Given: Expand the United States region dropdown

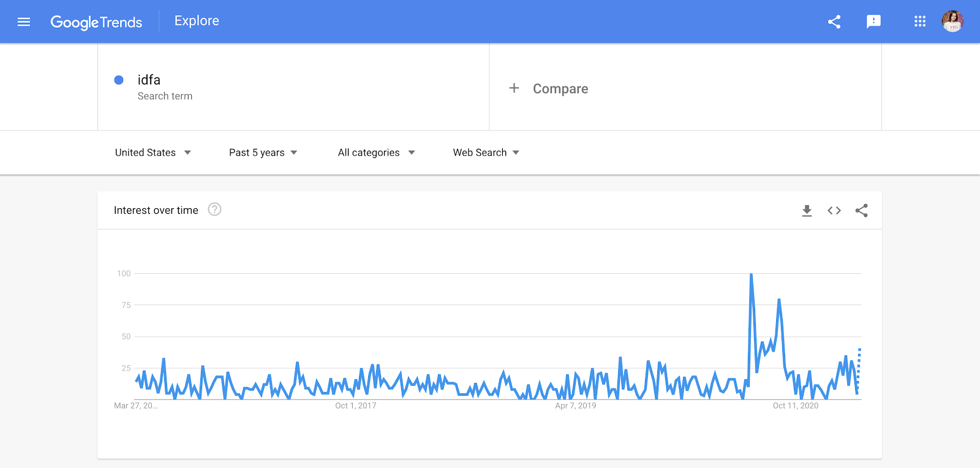Looking at the screenshot, I should coord(153,153).
